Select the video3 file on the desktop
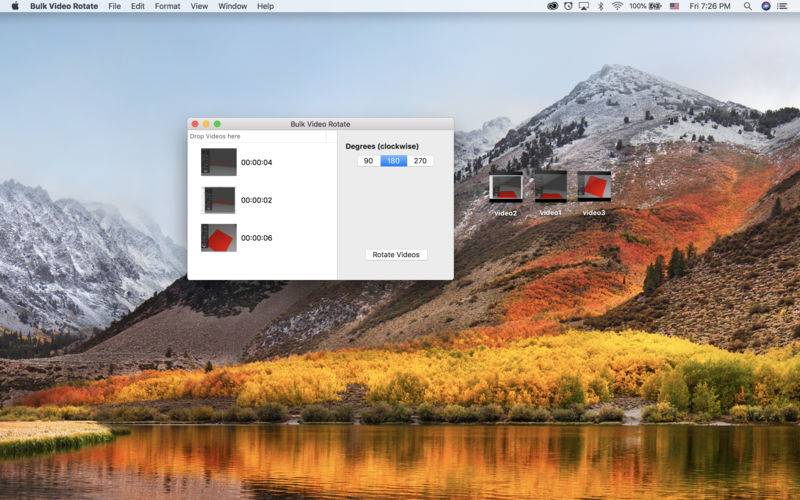Viewport: 800px width, 500px height. click(594, 187)
